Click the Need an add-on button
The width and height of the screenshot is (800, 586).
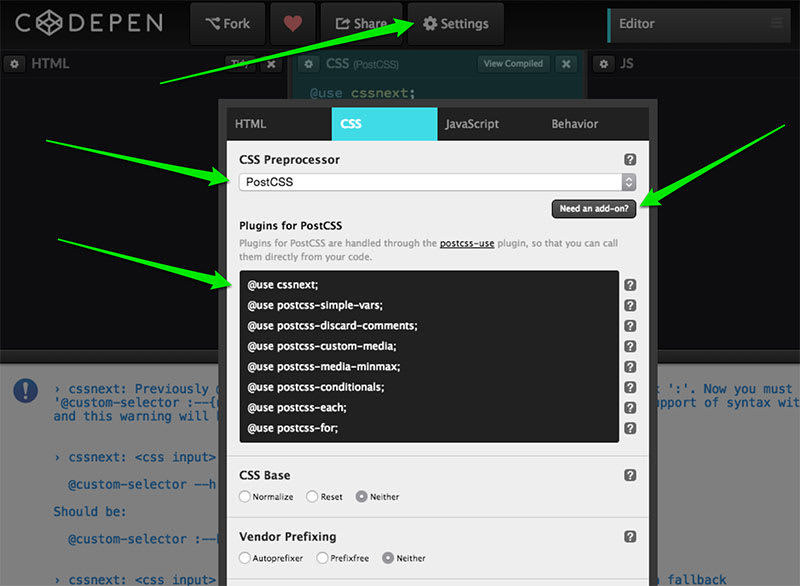pyautogui.click(x=594, y=209)
